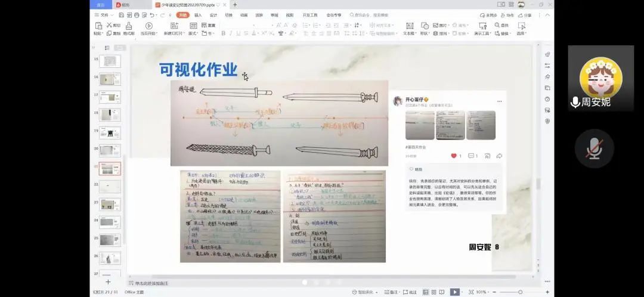Open the more options three-dot menu at top right
This screenshot has height=297, width=644.
tap(539, 15)
